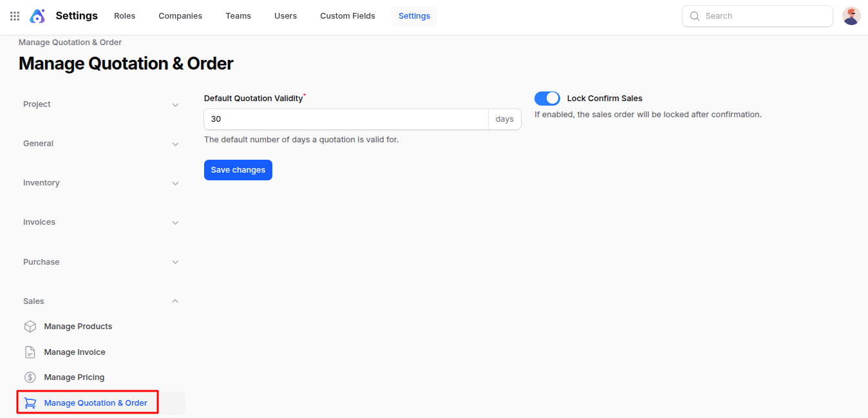Switch to the Companies menu item
The width and height of the screenshot is (868, 418).
coord(180,15)
